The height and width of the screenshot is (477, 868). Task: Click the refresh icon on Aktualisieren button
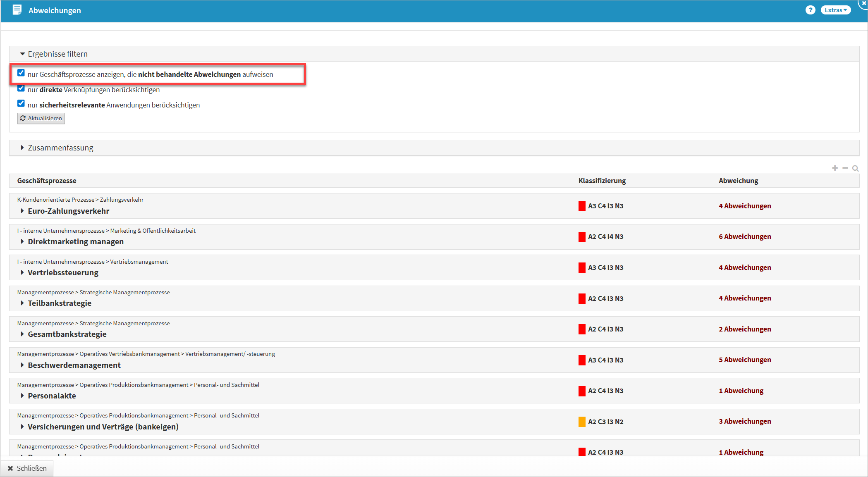tap(23, 118)
